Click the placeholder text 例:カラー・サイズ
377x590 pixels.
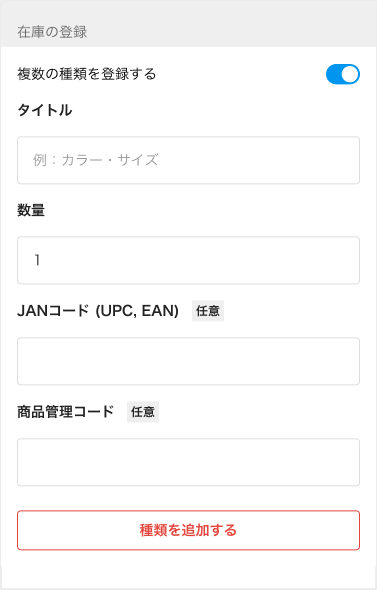(x=96, y=160)
